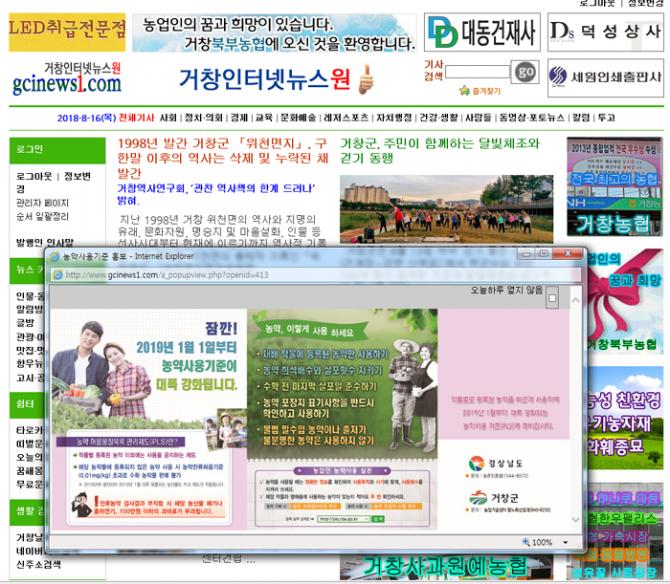
Task: Tick the 오늘하루 열지 않음 checkbox in popup
Action: [x=552, y=298]
